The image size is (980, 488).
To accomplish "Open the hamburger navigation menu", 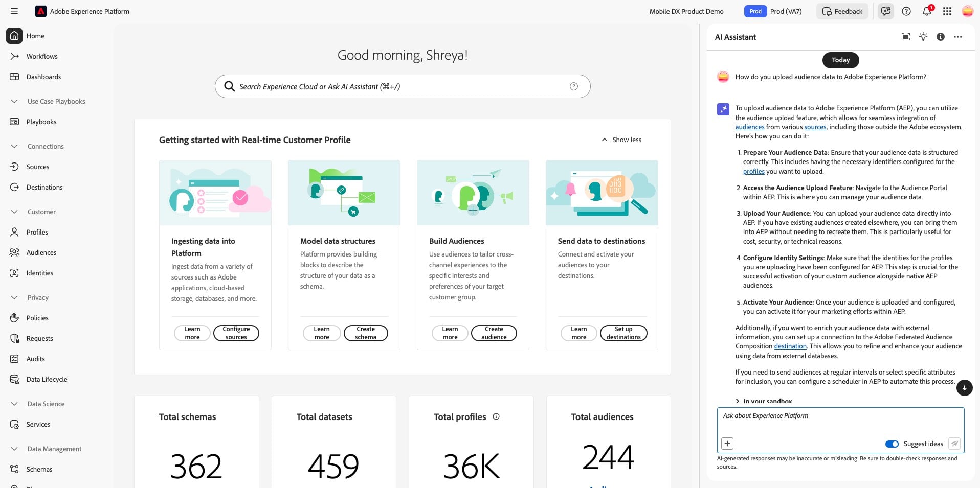I will [14, 11].
